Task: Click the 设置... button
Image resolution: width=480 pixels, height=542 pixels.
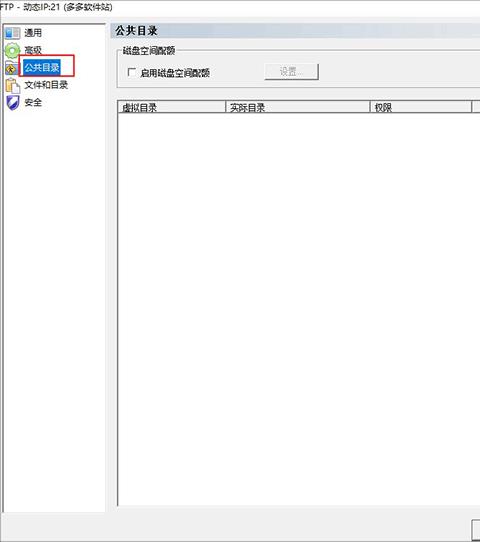Action: coord(291,72)
